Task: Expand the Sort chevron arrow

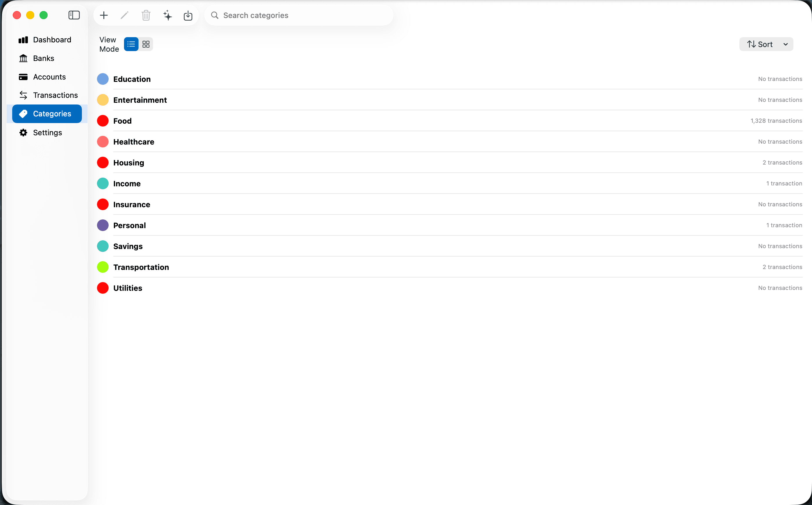Action: point(785,44)
